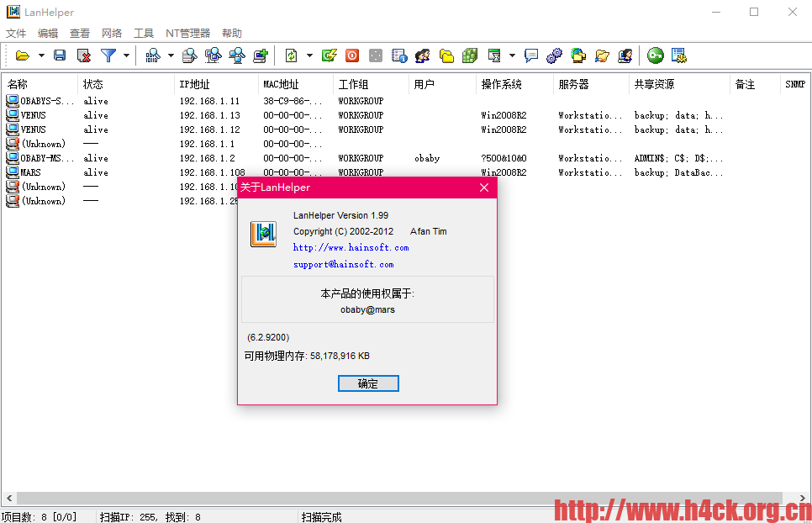
Task: Click the greyed-out square toolbar icon
Action: coord(376,55)
